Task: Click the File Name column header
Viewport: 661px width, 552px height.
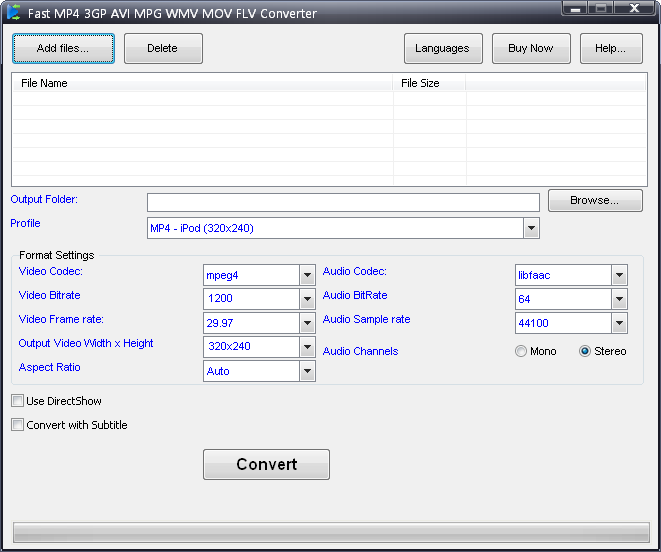Action: click(203, 83)
